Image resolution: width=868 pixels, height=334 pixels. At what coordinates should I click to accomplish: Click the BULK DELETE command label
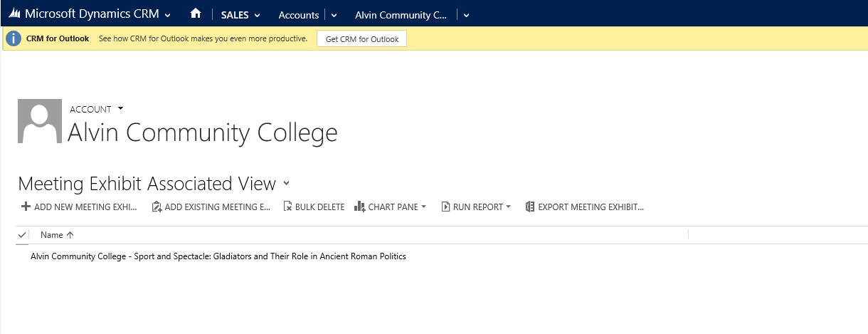pos(319,207)
